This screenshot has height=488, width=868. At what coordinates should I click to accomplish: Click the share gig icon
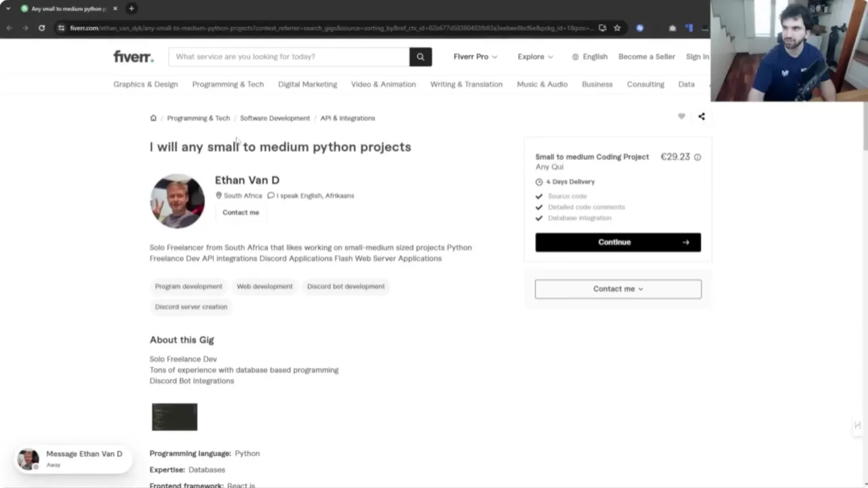(x=702, y=117)
